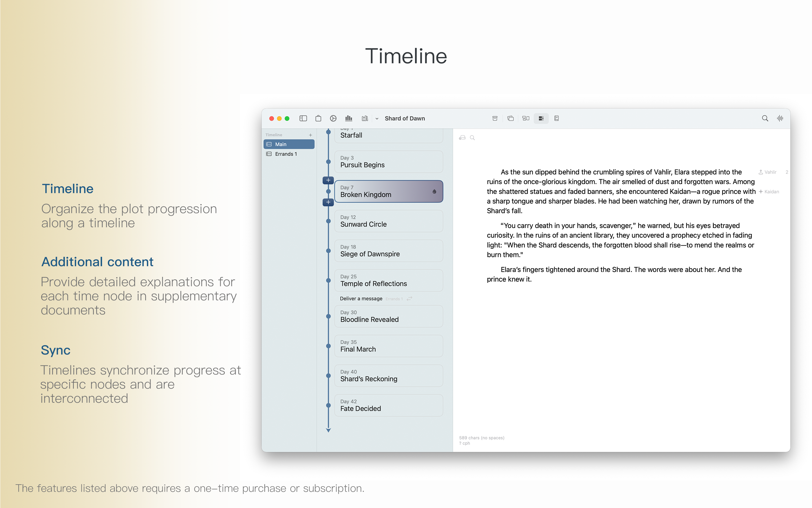Click the Day 18 timeline marker dot

coord(328,251)
